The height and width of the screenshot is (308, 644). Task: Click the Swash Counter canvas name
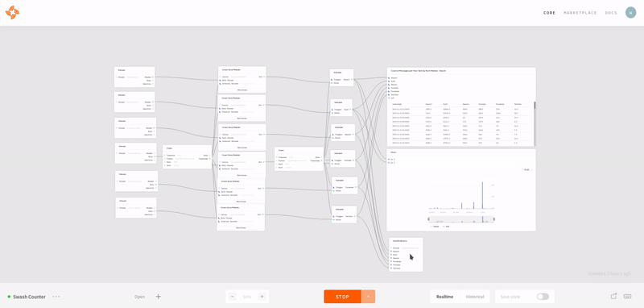[x=29, y=297]
